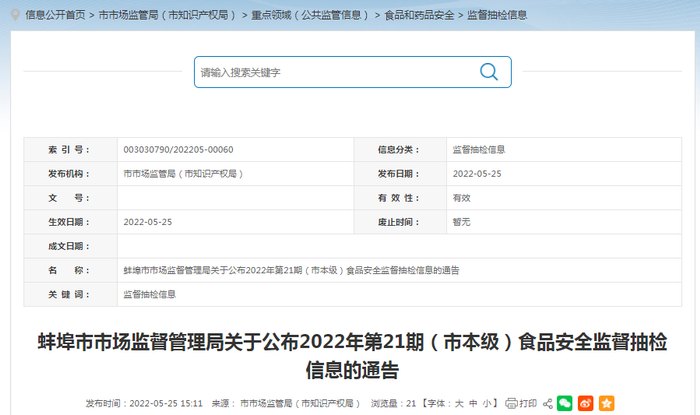Click the 来源：市市场监管局（市知识产权局）text
This screenshot has height=415, width=700.
click(x=286, y=403)
